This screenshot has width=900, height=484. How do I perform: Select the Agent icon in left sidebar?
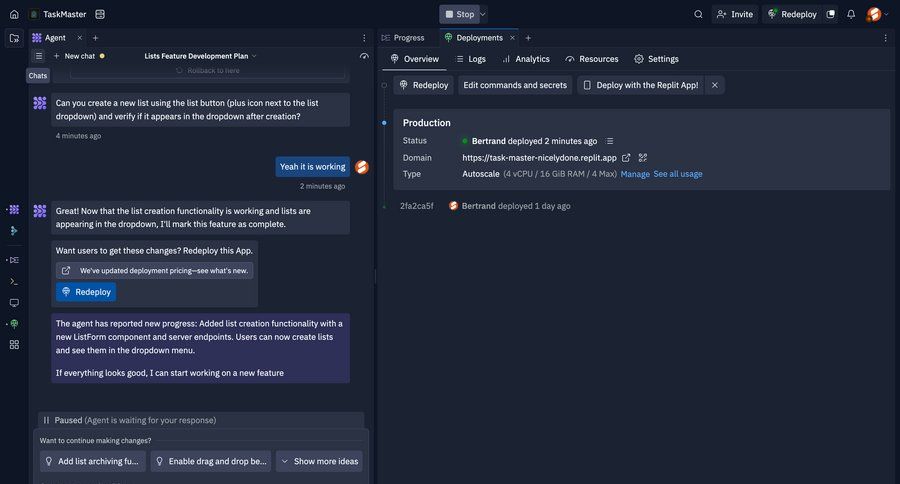tap(14, 210)
